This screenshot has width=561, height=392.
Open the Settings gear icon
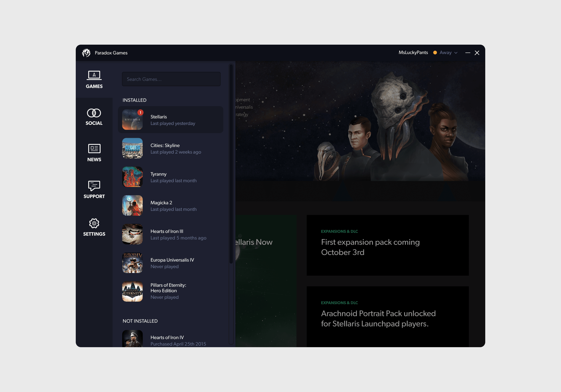point(94,223)
